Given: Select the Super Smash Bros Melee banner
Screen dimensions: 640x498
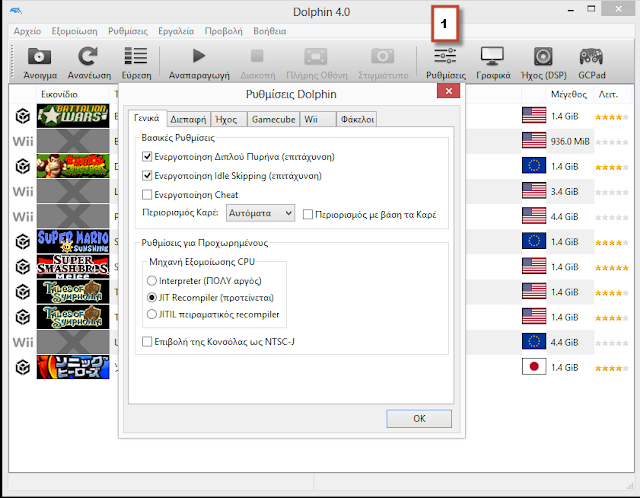Looking at the screenshot, I should 73,267.
